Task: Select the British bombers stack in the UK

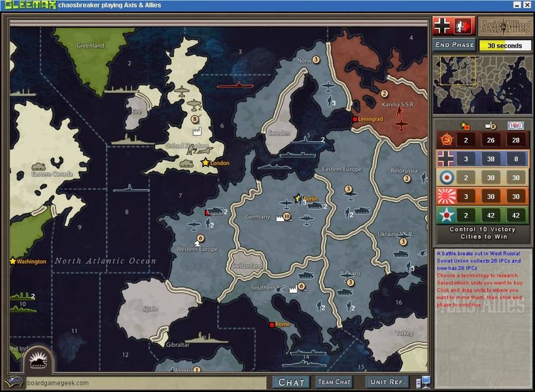Action: coord(194,105)
